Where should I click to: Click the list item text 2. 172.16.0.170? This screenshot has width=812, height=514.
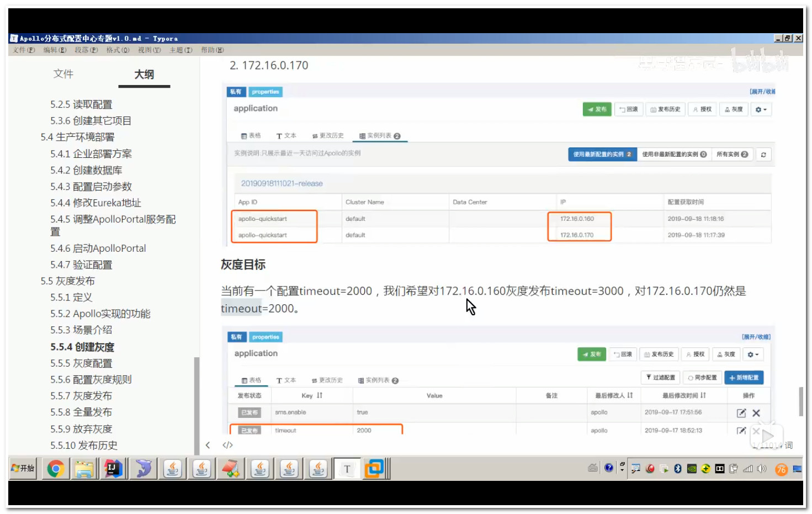click(269, 65)
